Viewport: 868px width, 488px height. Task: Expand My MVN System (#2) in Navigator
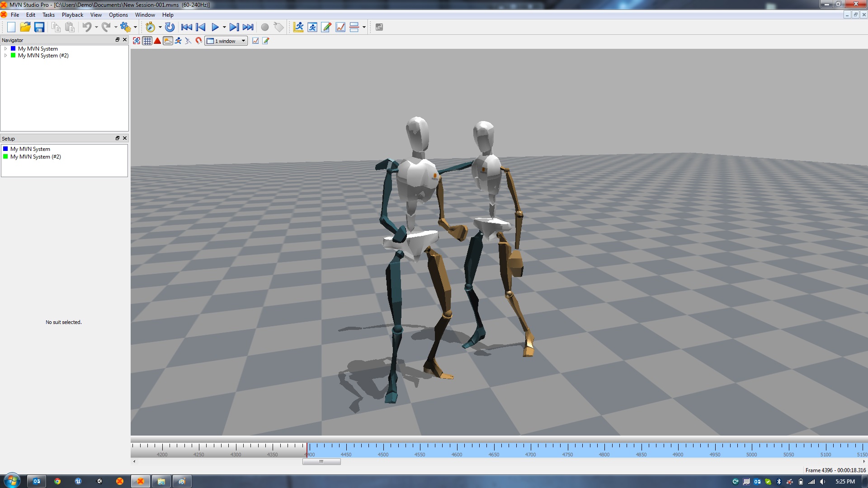[5, 56]
